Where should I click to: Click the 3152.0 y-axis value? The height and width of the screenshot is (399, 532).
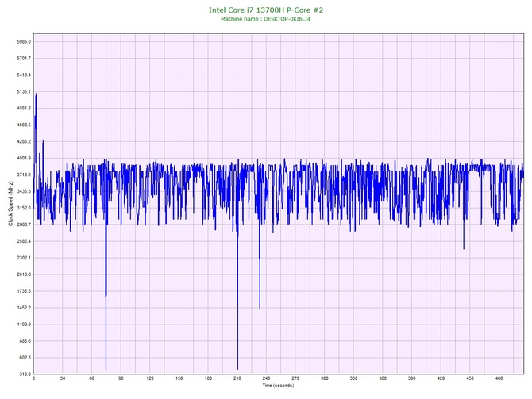coord(24,208)
